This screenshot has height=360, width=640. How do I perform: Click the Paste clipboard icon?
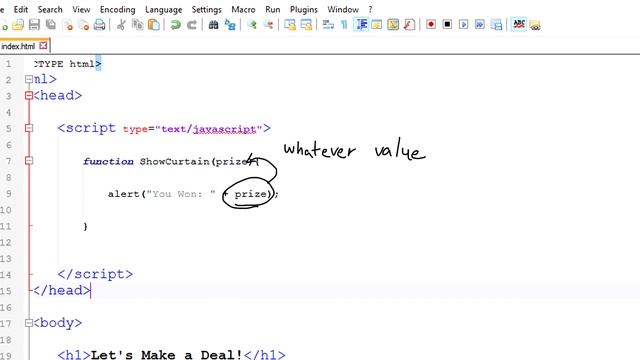click(x=154, y=25)
